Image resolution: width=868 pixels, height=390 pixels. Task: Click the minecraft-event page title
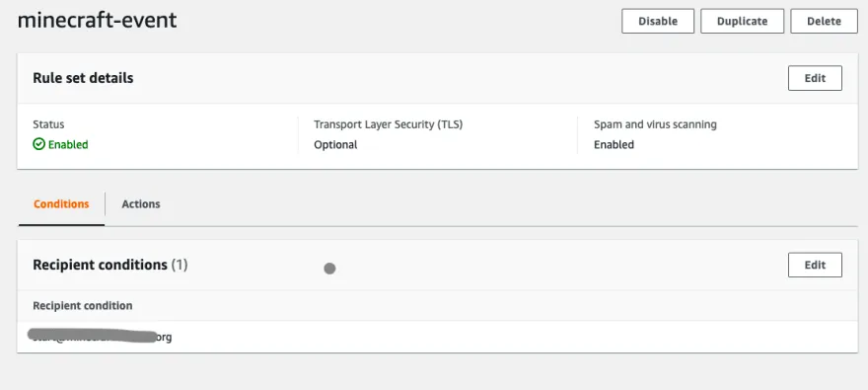(x=98, y=21)
